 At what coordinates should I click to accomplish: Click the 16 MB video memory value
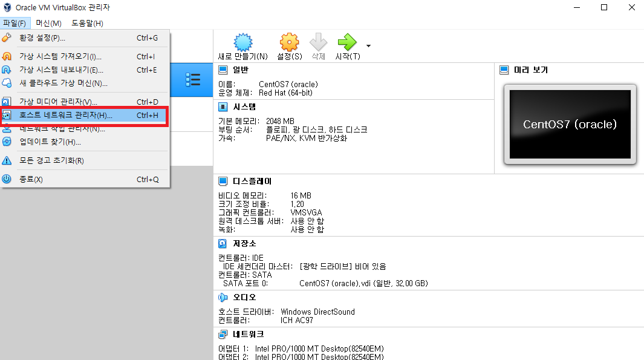pyautogui.click(x=301, y=195)
